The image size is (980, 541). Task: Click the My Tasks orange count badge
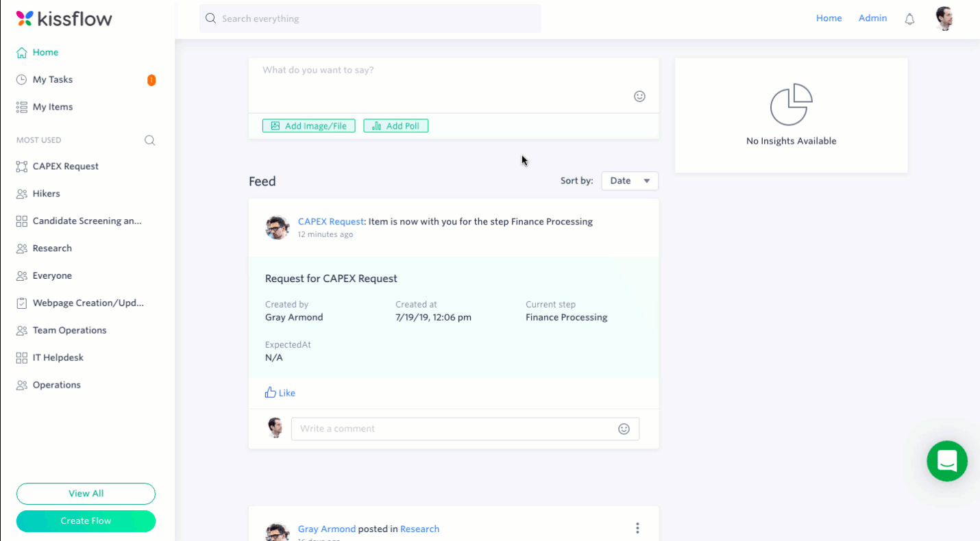[x=151, y=80]
